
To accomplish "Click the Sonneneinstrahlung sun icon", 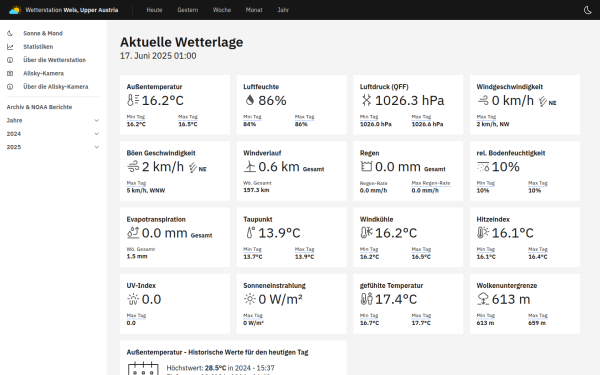I will tap(249, 299).
